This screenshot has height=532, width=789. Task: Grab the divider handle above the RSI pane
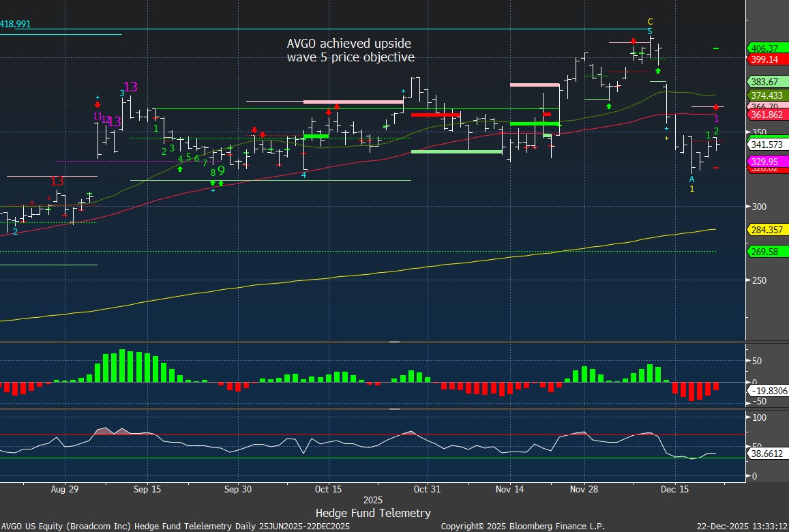pyautogui.click(x=394, y=409)
